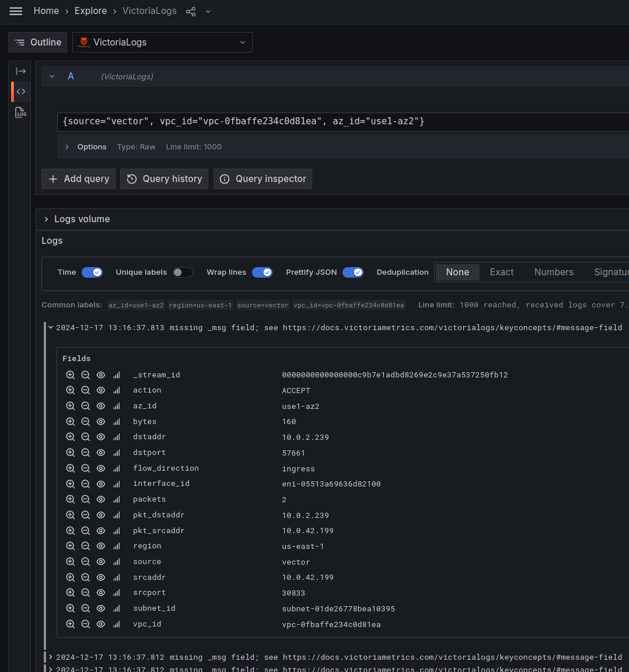The width and height of the screenshot is (629, 672).
Task: Open the main navigation hamburger menu
Action: pos(16,11)
